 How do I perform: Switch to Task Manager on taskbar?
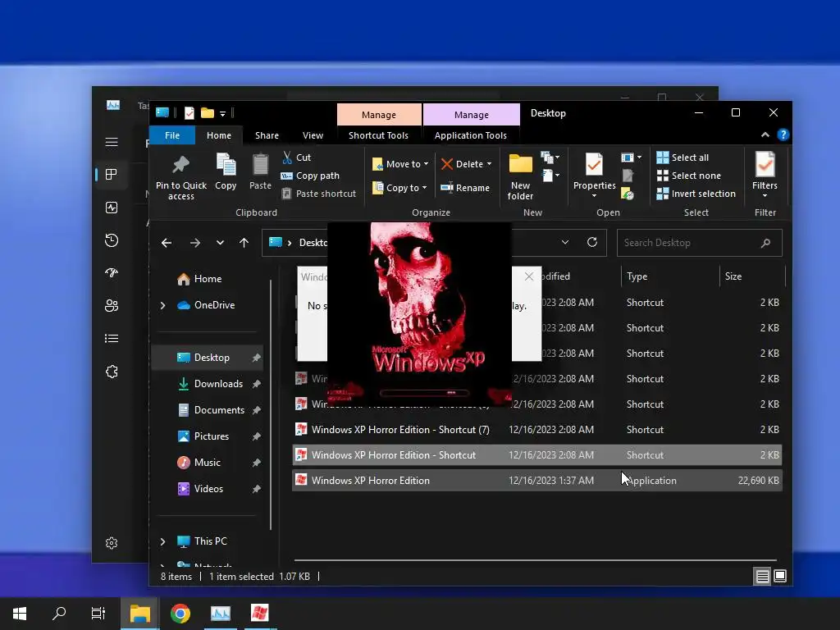point(220,614)
